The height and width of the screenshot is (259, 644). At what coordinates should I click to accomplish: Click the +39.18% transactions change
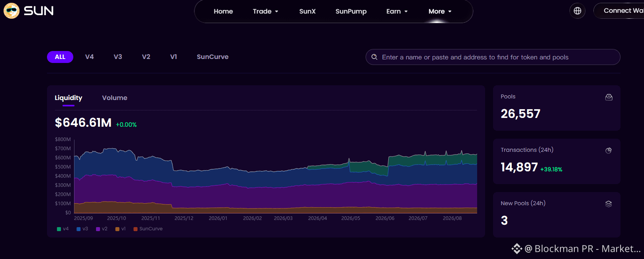coord(551,169)
